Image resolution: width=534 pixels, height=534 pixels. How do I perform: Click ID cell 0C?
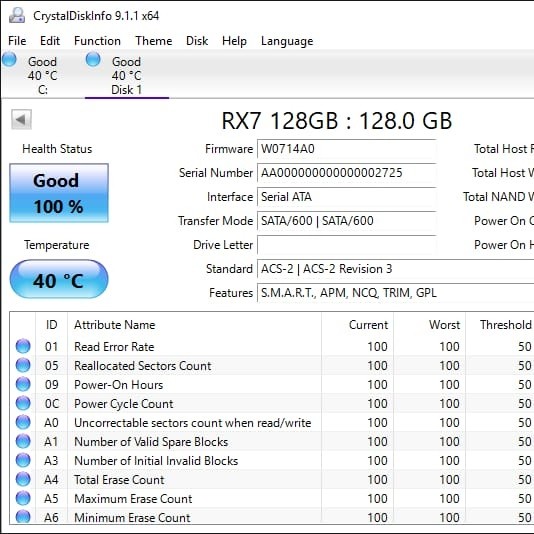pos(51,404)
